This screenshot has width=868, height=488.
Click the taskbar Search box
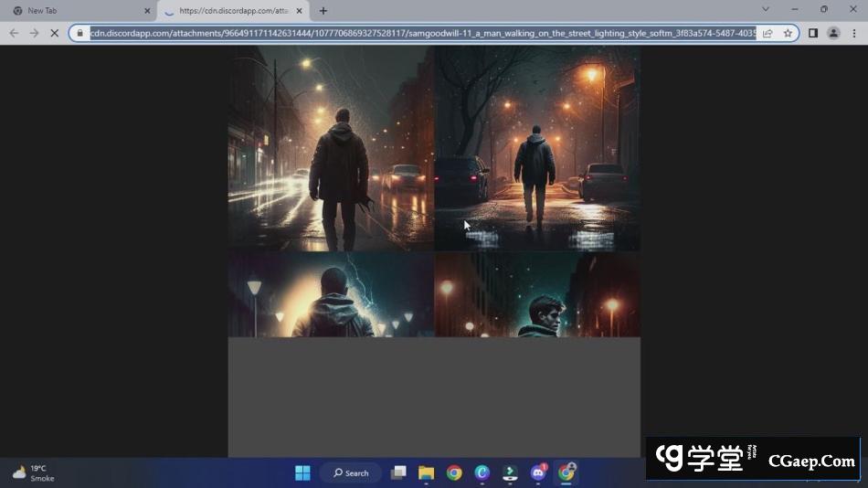(x=351, y=472)
